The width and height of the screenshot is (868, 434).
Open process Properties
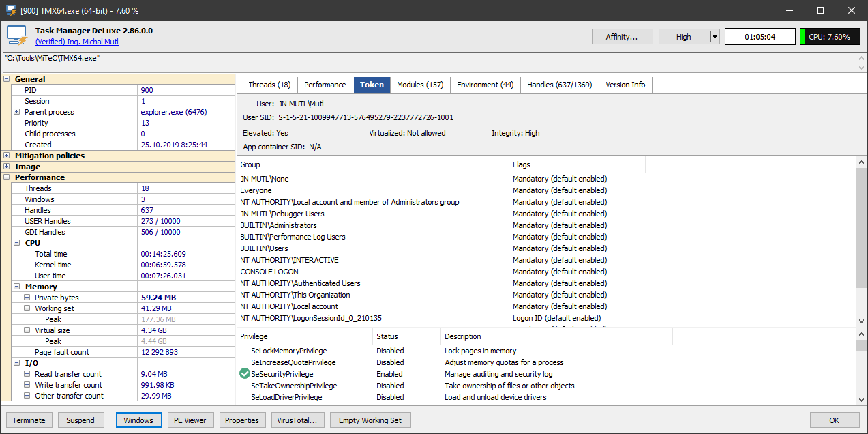click(x=242, y=420)
